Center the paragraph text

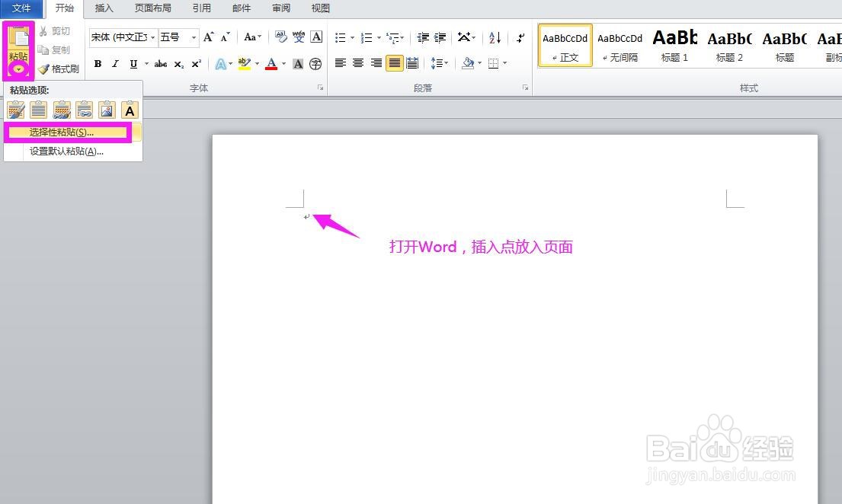(358, 63)
